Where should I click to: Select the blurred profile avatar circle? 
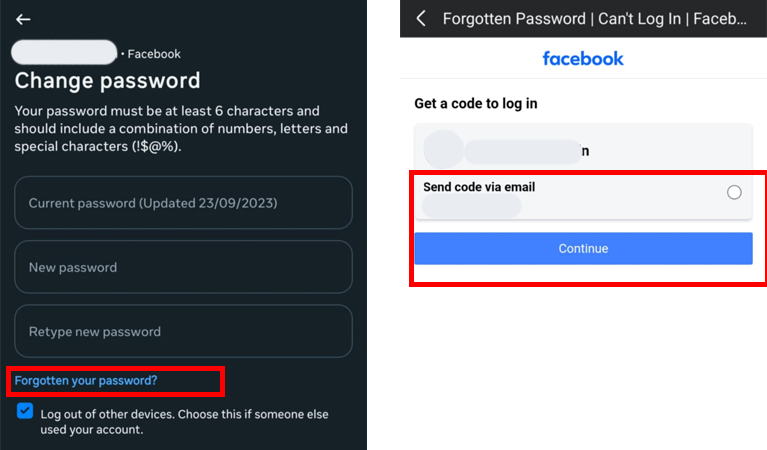pyautogui.click(x=444, y=149)
